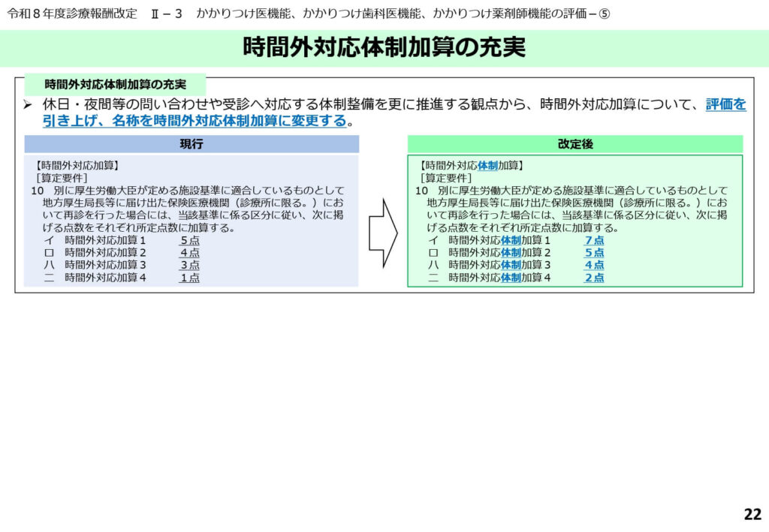Select the 現行 column header
Viewport: 769px width, 532px height.
click(191, 144)
